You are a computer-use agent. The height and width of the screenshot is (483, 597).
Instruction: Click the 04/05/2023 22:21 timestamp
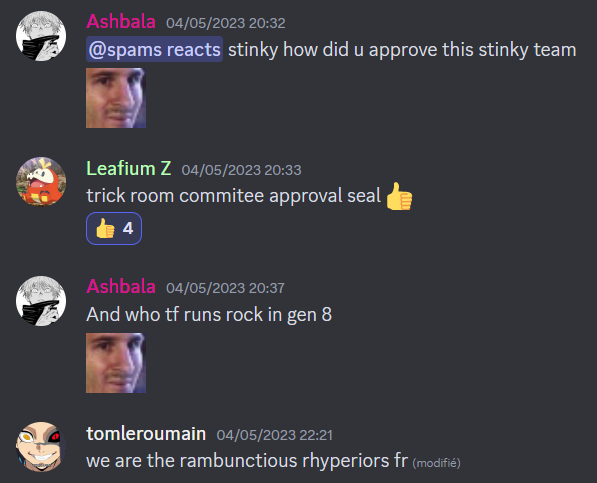point(274,435)
